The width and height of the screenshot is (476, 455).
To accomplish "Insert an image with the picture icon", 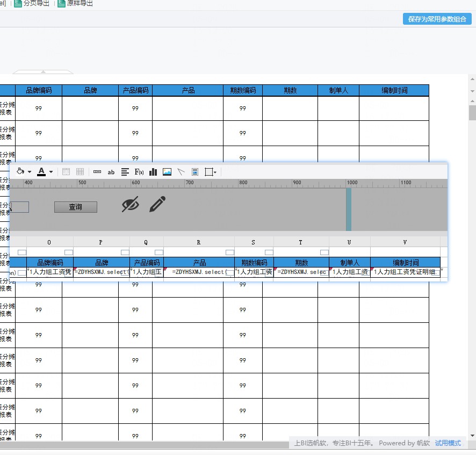I will (167, 172).
